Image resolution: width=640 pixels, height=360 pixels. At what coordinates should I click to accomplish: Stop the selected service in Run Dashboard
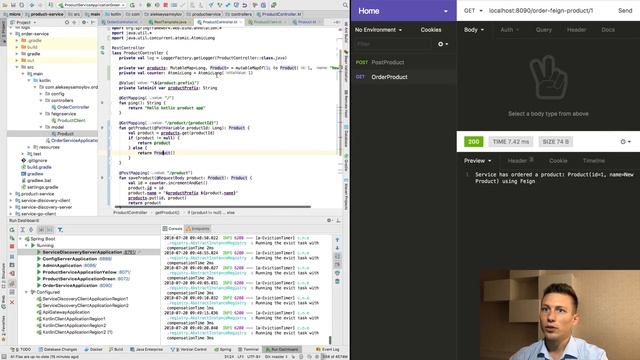point(12,247)
